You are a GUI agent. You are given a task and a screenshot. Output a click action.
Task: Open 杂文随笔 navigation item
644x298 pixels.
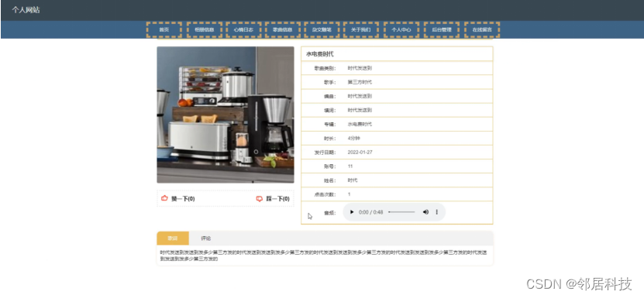[322, 30]
